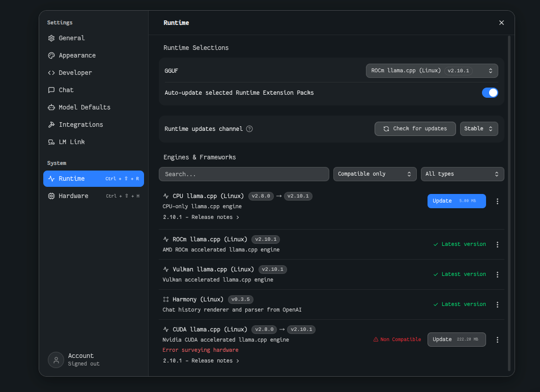Go to the Hardware settings section
Screen dimensions: 540x392
(73, 196)
